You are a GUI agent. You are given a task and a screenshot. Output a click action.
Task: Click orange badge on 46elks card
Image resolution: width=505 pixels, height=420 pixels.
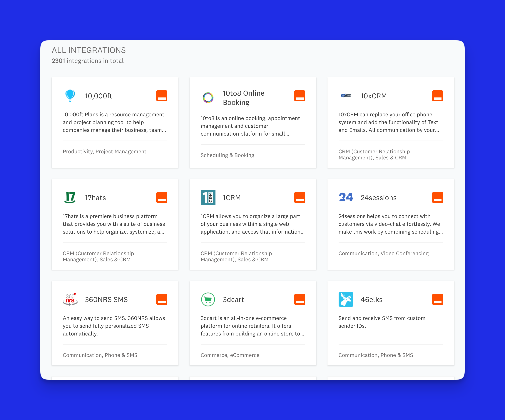[437, 299]
